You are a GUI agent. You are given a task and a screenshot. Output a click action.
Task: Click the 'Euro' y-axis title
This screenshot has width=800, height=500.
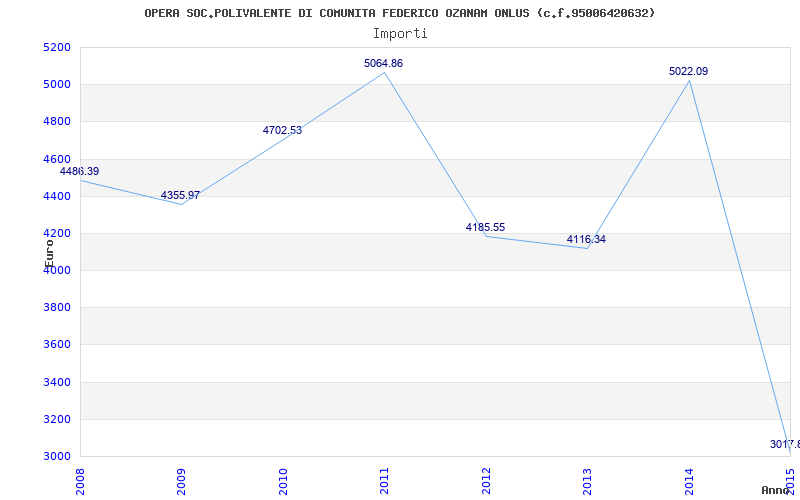[x=49, y=253]
